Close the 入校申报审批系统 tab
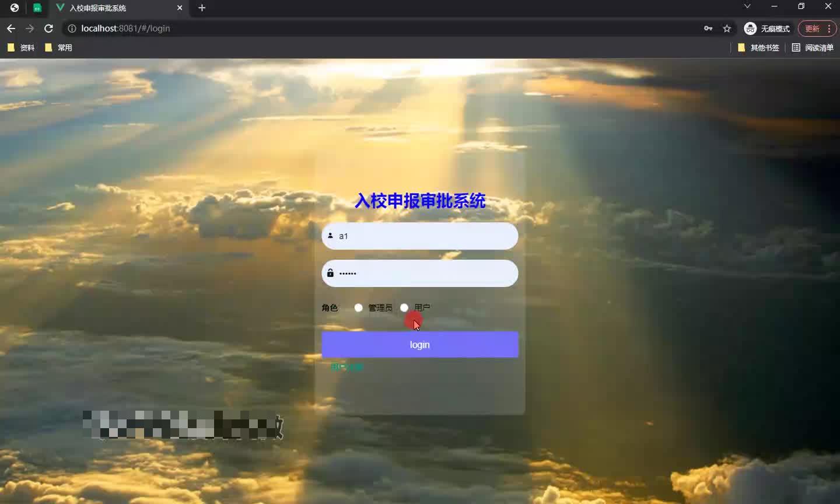 click(180, 8)
